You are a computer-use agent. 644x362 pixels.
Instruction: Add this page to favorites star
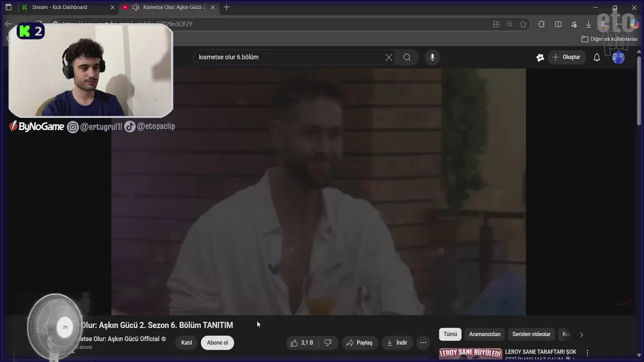pyautogui.click(x=523, y=24)
